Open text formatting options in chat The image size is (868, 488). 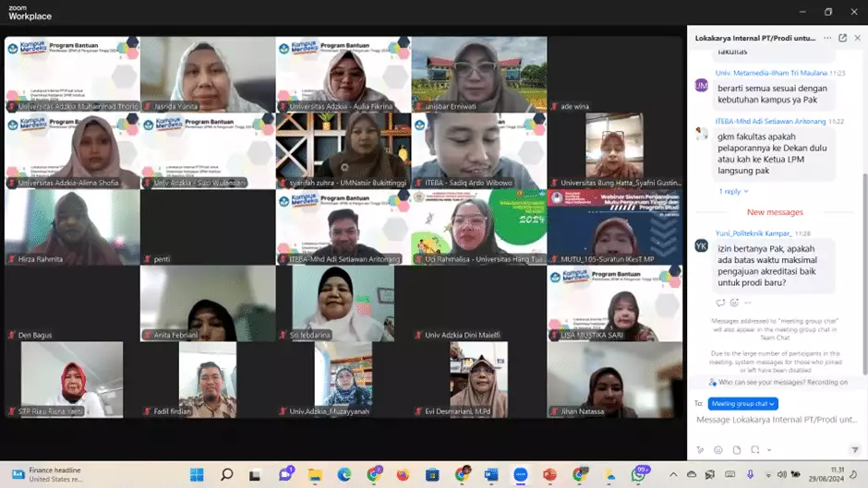point(700,450)
